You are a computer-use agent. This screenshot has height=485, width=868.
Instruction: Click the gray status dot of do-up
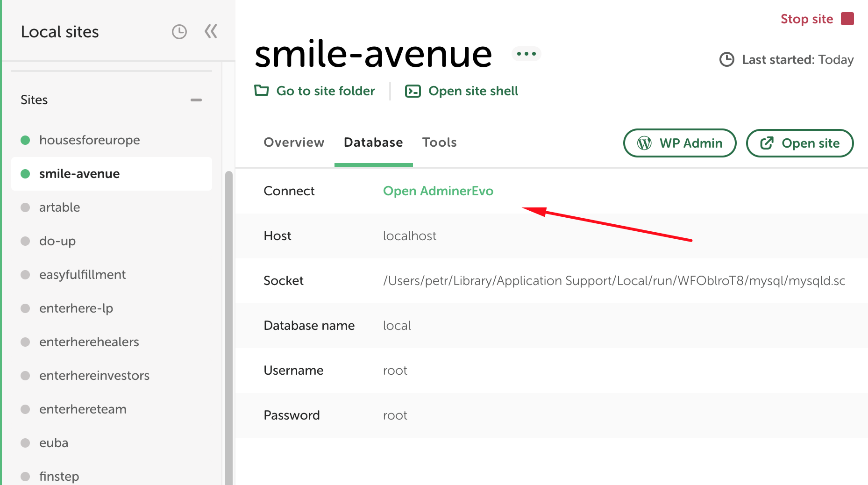(26, 241)
